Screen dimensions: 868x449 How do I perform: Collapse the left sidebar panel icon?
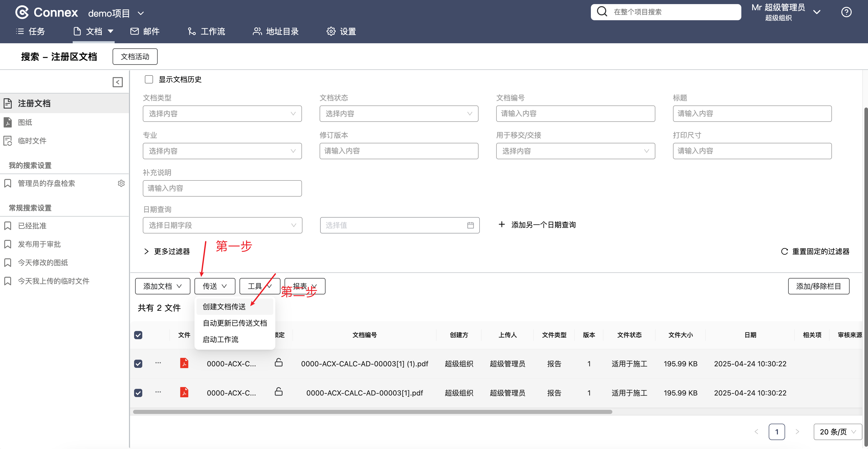click(x=118, y=82)
